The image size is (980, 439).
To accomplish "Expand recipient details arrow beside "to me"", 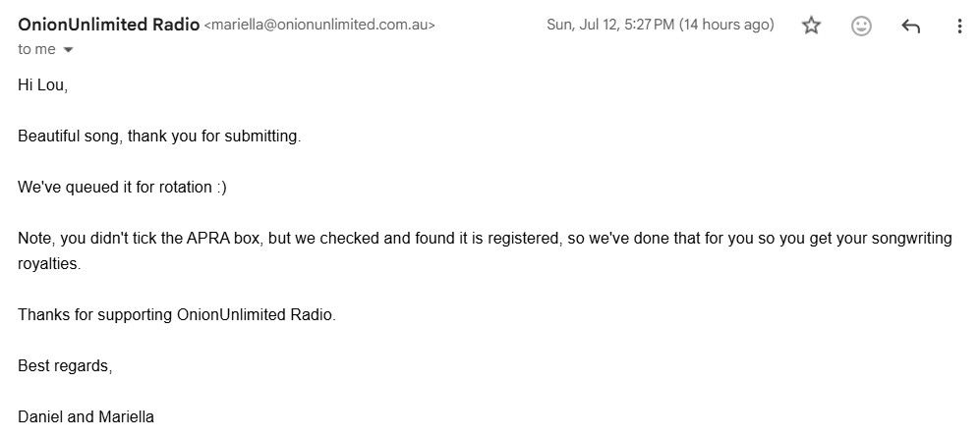I will [x=69, y=50].
